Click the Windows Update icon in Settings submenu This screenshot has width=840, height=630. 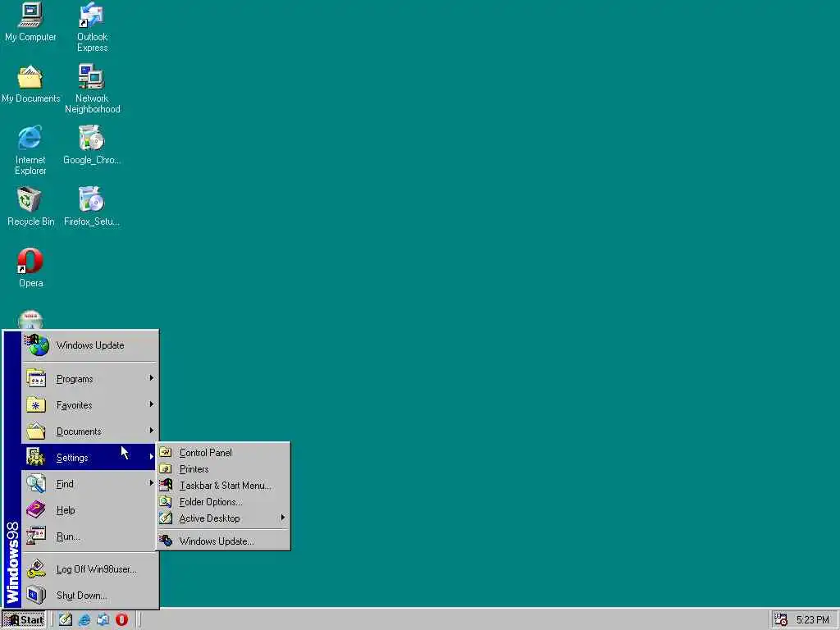click(x=166, y=541)
